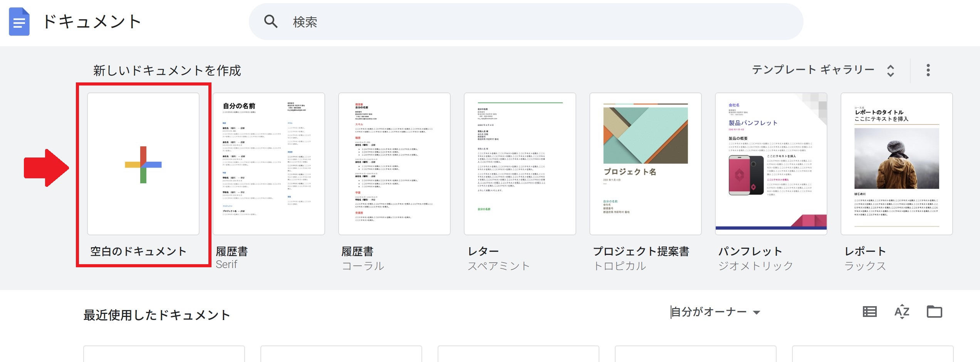This screenshot has width=980, height=362.
Task: Click the 空白のドキュメント label text
Action: tap(138, 251)
